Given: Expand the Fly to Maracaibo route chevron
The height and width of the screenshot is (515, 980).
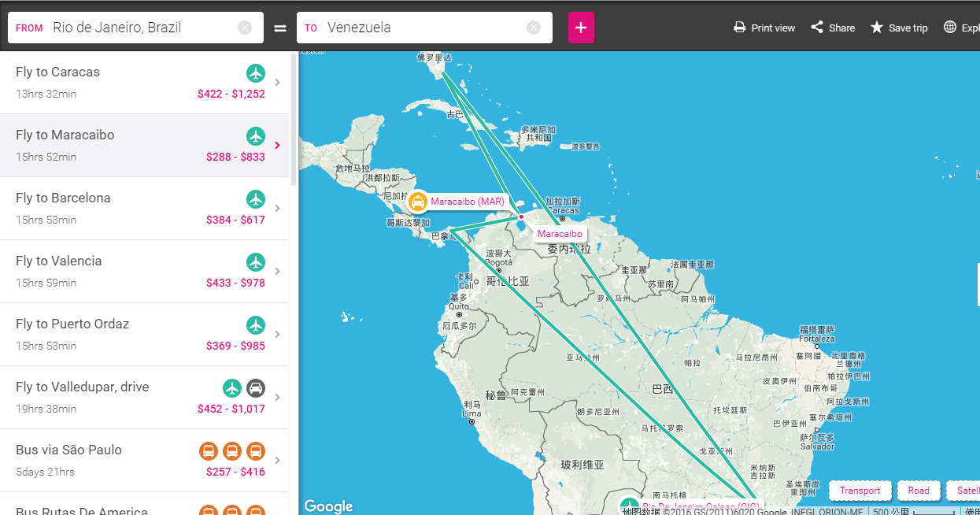Looking at the screenshot, I should click(x=277, y=145).
